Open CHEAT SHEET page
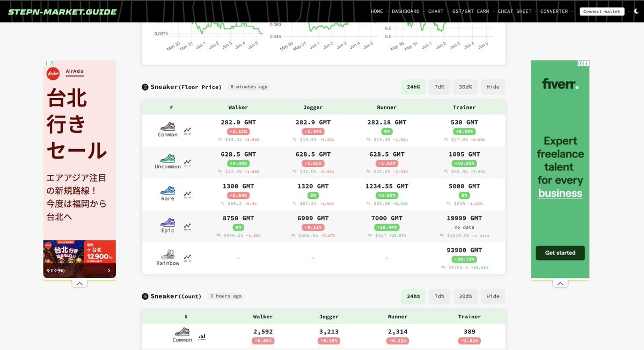644x350 pixels. (515, 11)
